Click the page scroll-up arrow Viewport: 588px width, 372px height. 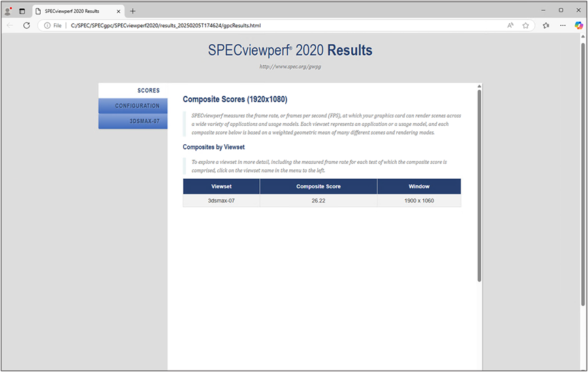[583, 36]
